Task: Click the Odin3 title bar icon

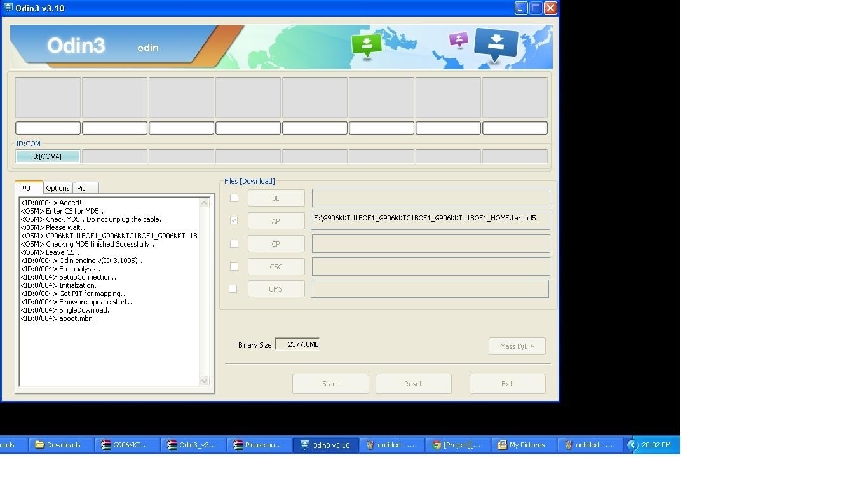Action: coord(8,8)
